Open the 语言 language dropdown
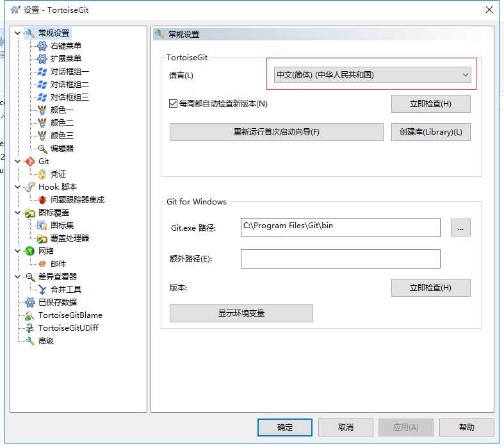 click(373, 75)
